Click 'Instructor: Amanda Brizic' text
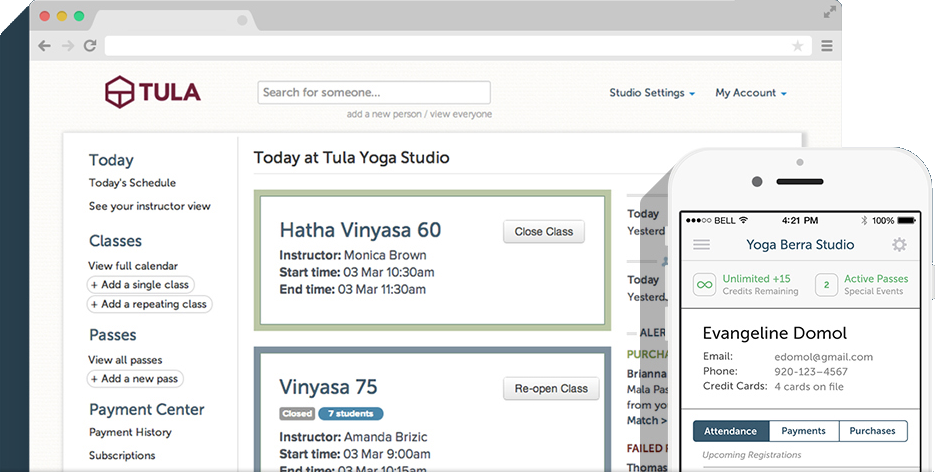This screenshot has width=935, height=472. 353,437
